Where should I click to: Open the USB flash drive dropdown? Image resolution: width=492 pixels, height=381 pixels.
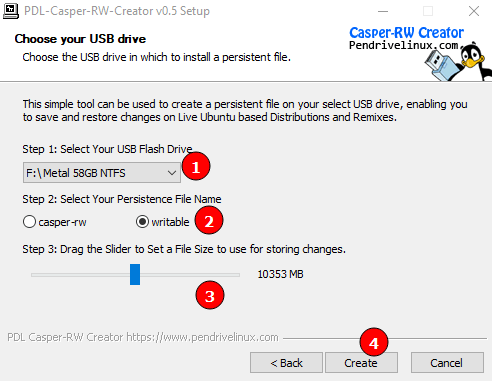coord(102,173)
